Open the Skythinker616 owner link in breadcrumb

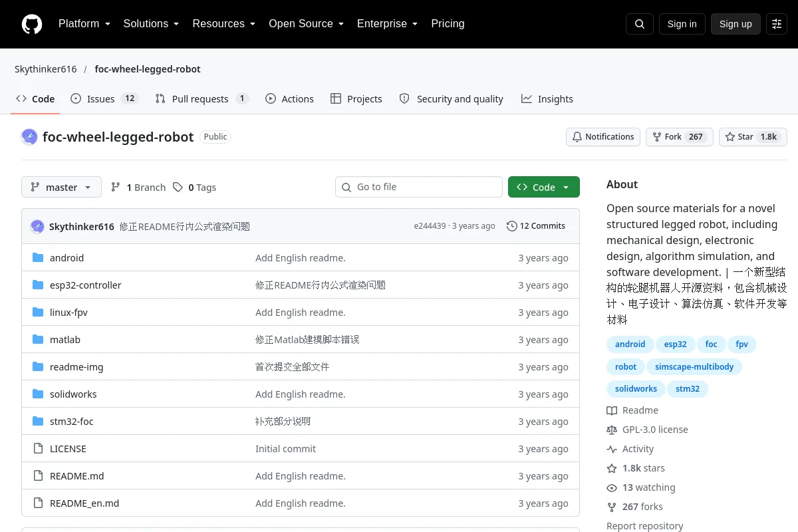(x=46, y=69)
